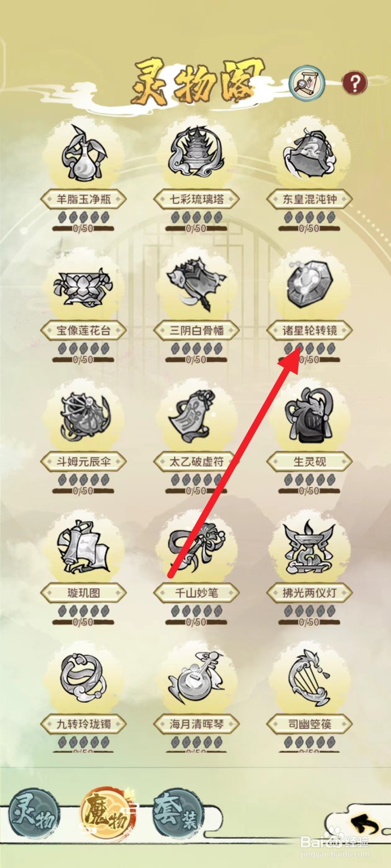
Task: Select the 七彩琉璃塔 pagoda icon
Action: click(196, 154)
